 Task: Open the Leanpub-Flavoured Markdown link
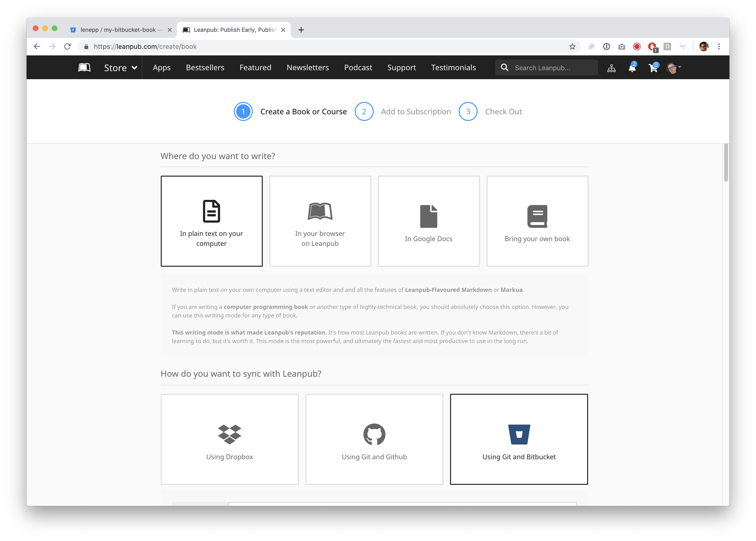[448, 290]
